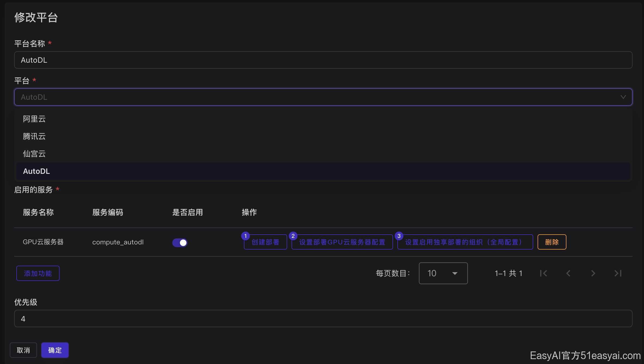Screen dimensions: 644x364
Task: Open 设置部署GPU云服务器配置
Action: click(342, 242)
